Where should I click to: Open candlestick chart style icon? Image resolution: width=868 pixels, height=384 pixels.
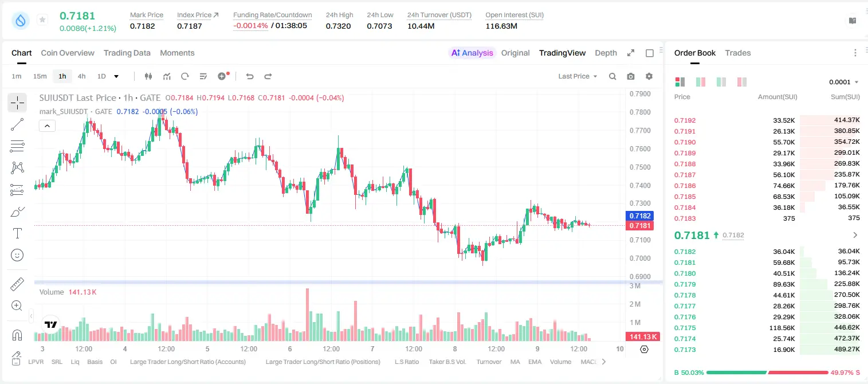tap(148, 76)
